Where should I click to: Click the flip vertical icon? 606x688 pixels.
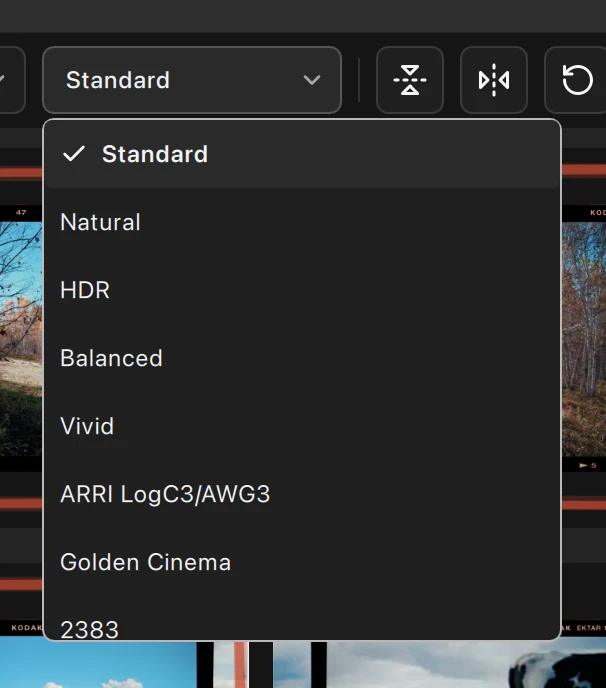tap(409, 80)
